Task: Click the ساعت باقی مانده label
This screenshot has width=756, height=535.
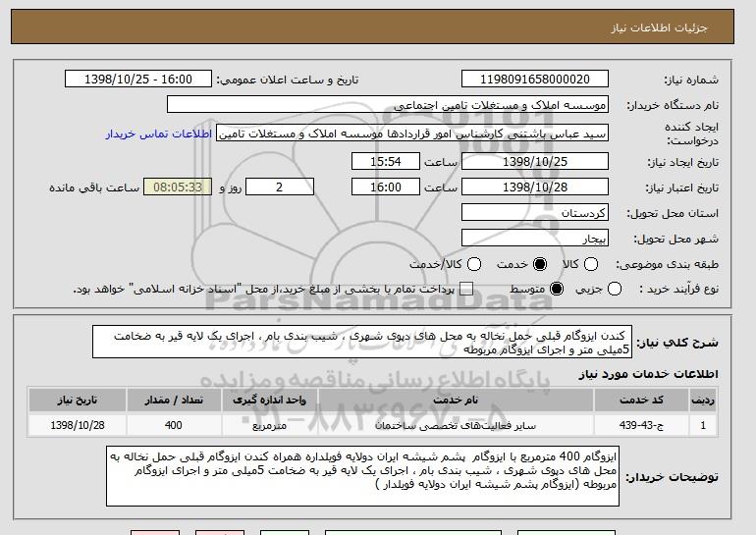Action: pyautogui.click(x=94, y=187)
